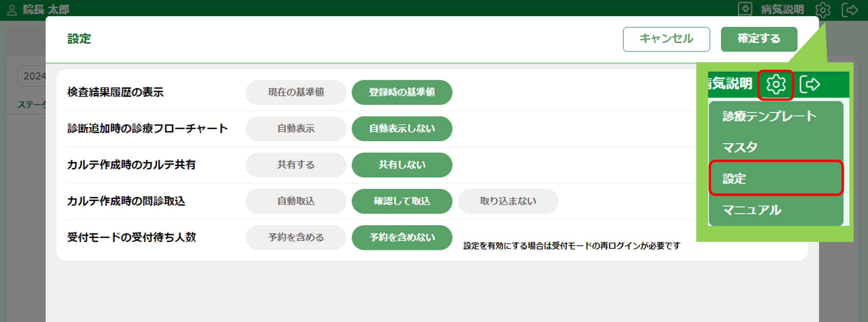Select 共有しない option
The width and height of the screenshot is (868, 322).
[x=402, y=165]
